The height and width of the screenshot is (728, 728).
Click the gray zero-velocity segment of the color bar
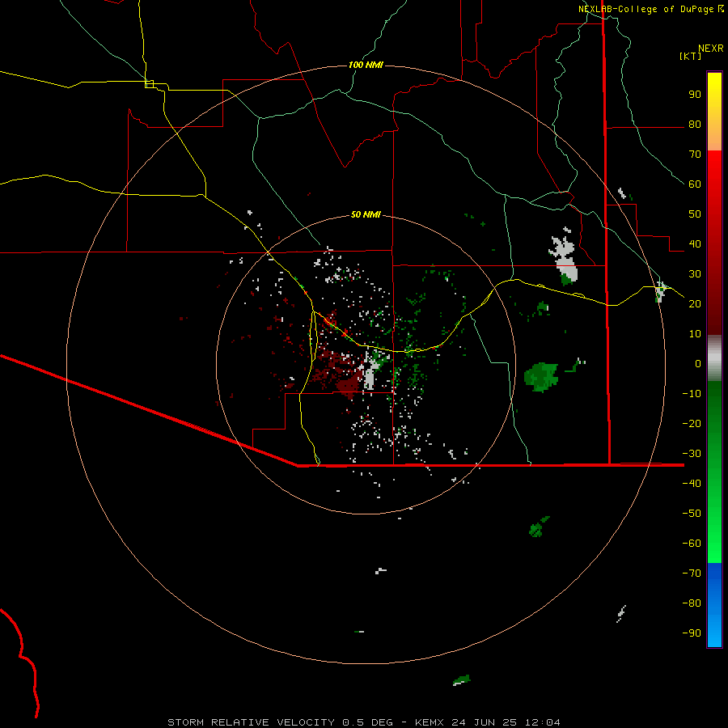click(714, 358)
